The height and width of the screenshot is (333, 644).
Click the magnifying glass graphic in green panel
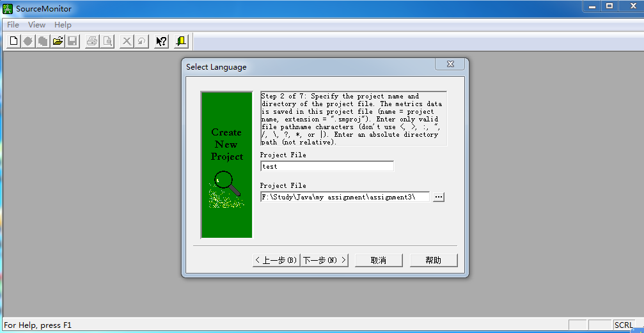pos(227,184)
